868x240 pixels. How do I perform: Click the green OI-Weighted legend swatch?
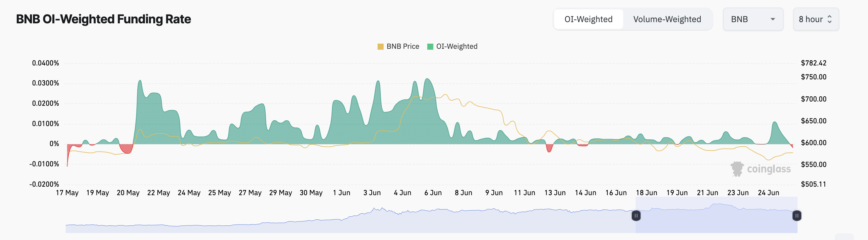[x=430, y=47]
